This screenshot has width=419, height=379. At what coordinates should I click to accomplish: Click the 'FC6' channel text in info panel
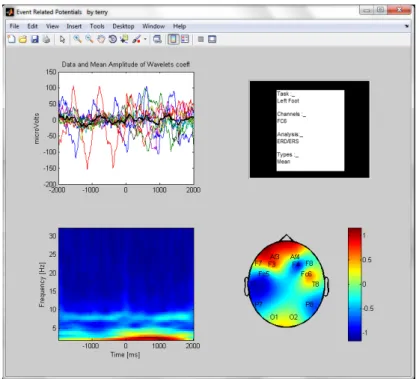click(282, 121)
